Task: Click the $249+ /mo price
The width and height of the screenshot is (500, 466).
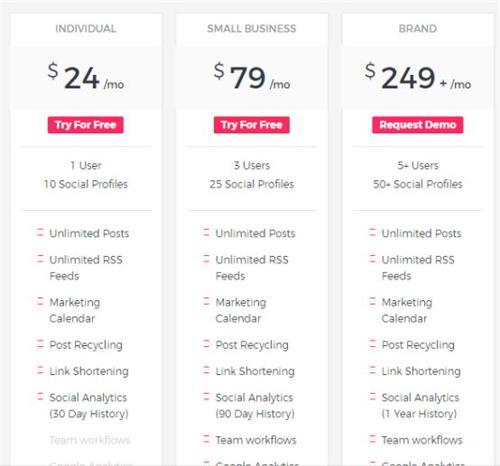Action: 418,77
